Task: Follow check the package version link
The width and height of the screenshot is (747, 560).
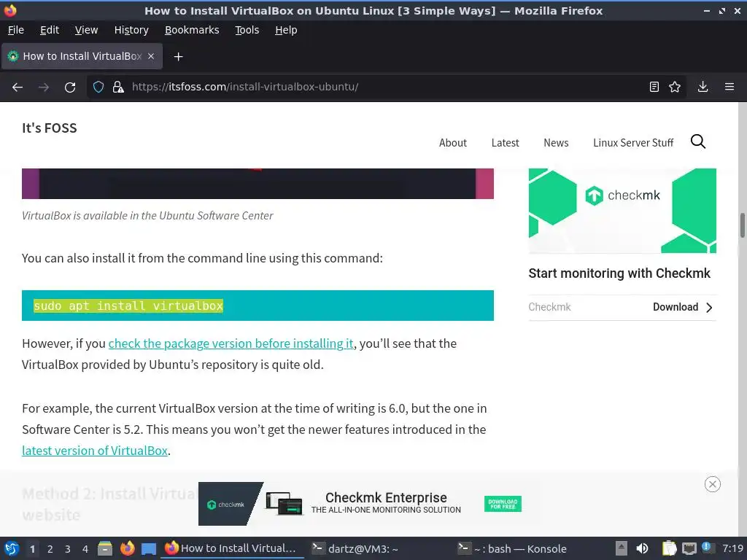Action: (x=231, y=343)
